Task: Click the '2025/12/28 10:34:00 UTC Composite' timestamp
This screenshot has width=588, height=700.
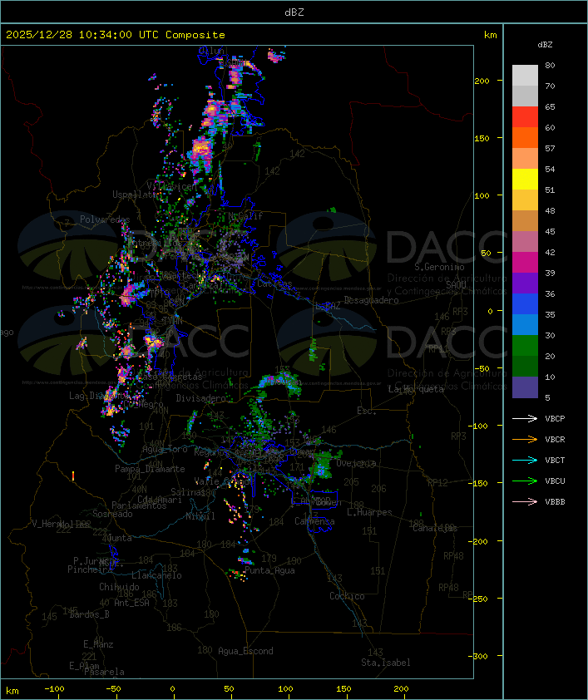Action: click(x=116, y=35)
